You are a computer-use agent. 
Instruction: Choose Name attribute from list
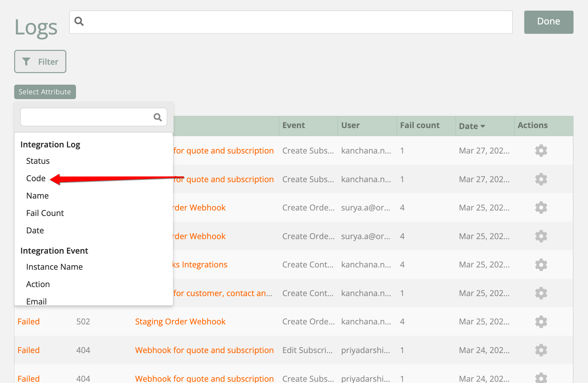tap(37, 196)
